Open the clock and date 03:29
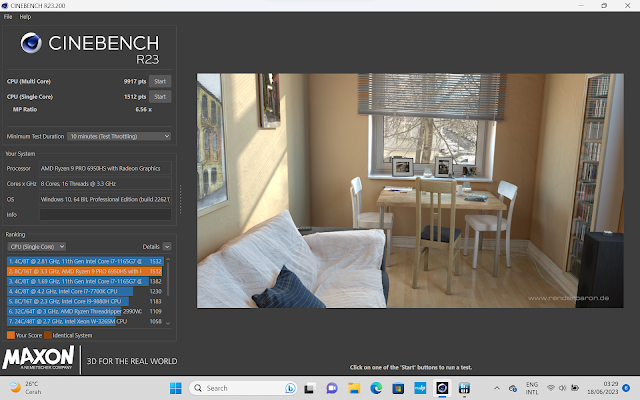The height and width of the screenshot is (400, 640). (x=602, y=388)
